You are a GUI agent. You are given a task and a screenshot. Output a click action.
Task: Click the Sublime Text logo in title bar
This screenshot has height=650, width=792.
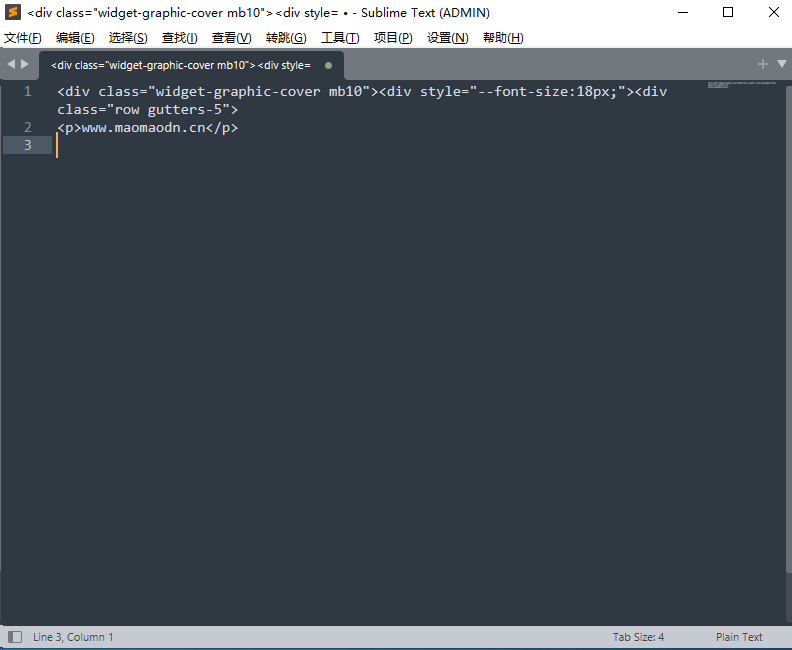tap(13, 13)
